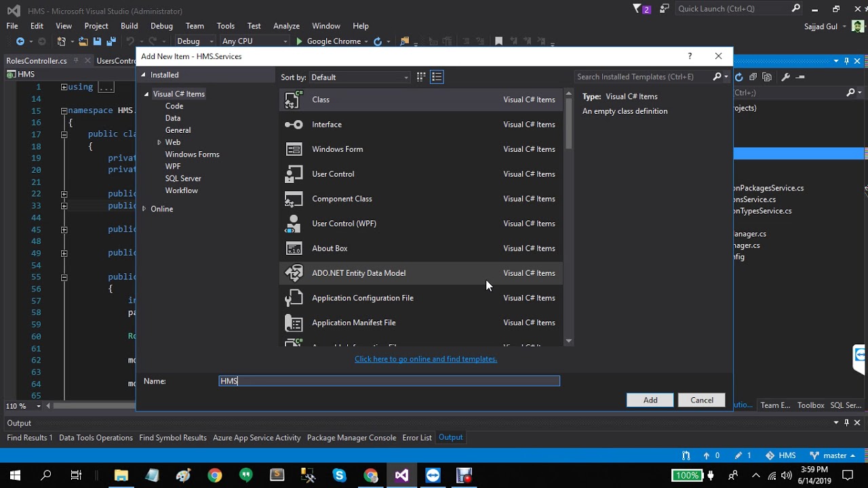Switch templates to small icons view
Viewport: 868px width, 488px height.
(x=421, y=77)
